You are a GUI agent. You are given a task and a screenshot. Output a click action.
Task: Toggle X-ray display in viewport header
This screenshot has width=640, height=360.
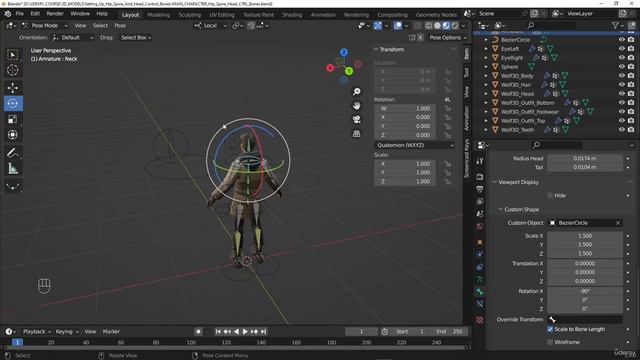point(417,26)
